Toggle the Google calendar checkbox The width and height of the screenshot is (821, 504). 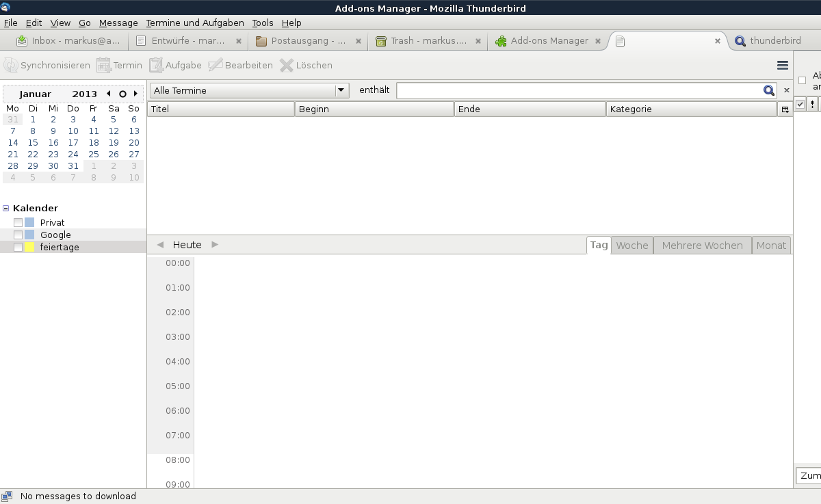[18, 235]
